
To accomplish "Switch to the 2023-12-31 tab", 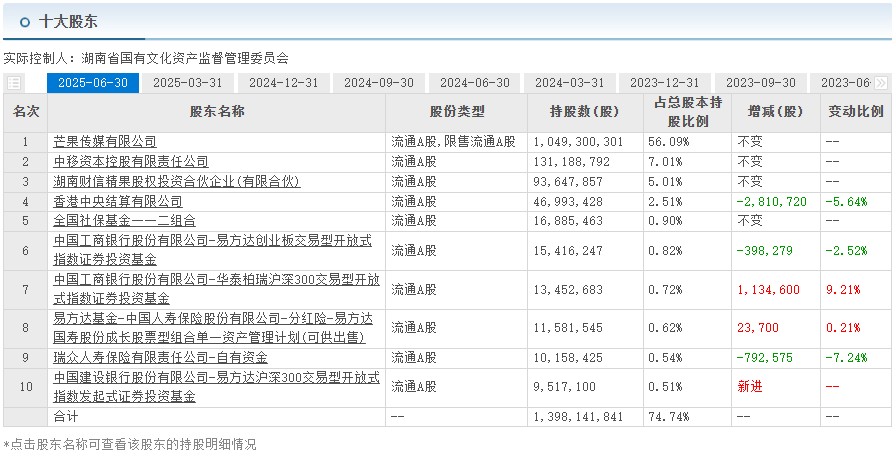I will 665,83.
